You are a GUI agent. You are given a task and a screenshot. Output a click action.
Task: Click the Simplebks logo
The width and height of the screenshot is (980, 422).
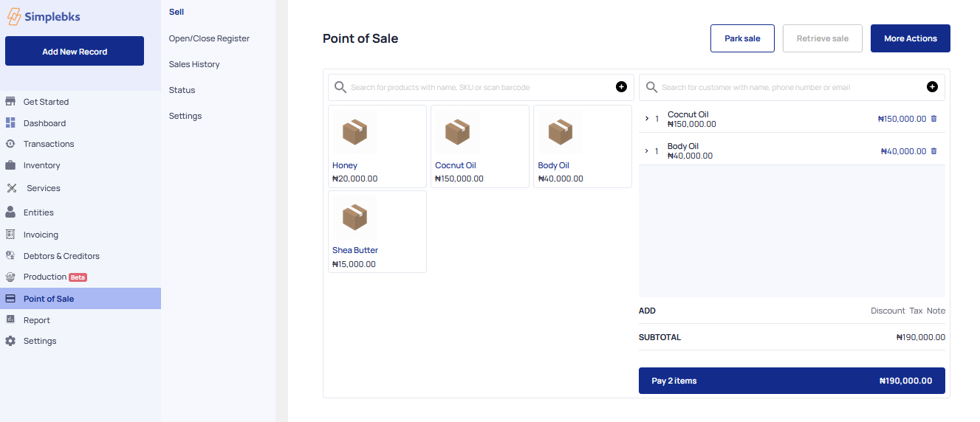click(x=44, y=16)
